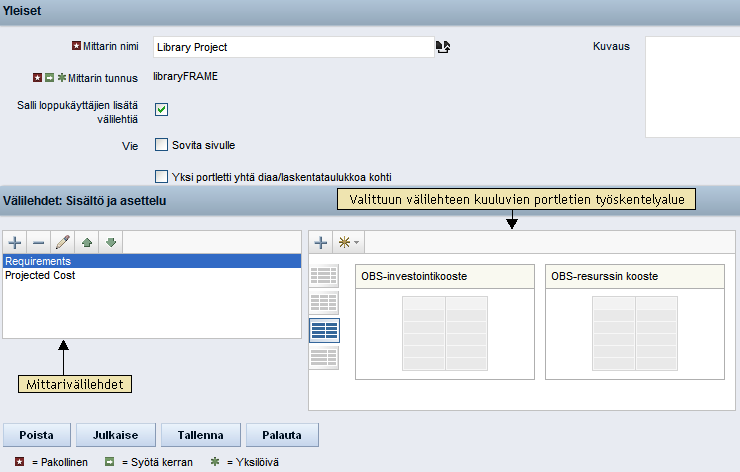This screenshot has height=472, width=740.
Task: Click the Pakollinen legend icon
Action: point(19,462)
